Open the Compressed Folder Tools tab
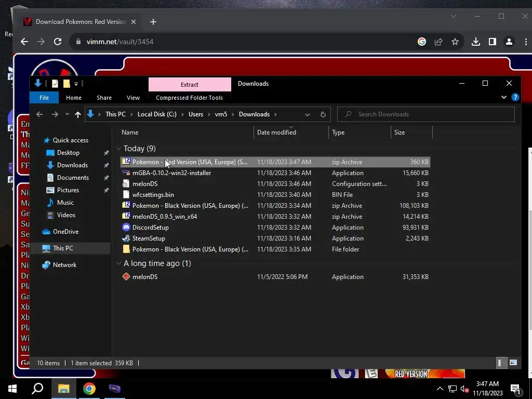This screenshot has height=399, width=532. [189, 98]
